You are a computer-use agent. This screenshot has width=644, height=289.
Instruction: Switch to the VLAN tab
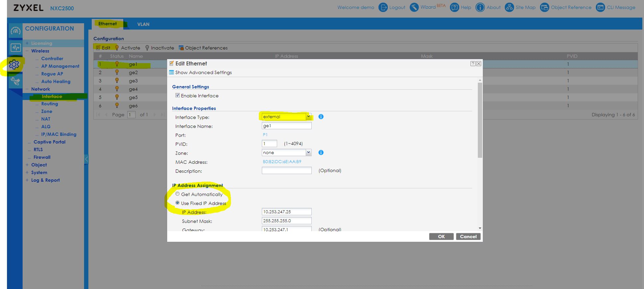[x=143, y=24]
